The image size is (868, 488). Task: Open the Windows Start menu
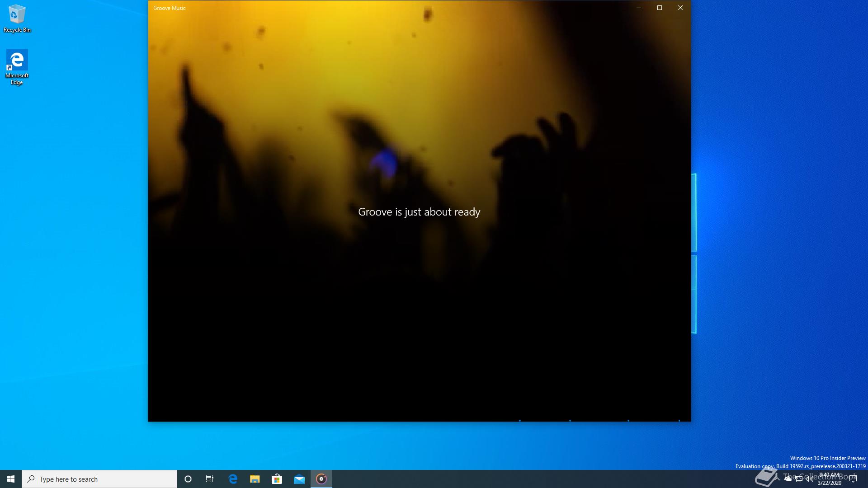pyautogui.click(x=11, y=479)
